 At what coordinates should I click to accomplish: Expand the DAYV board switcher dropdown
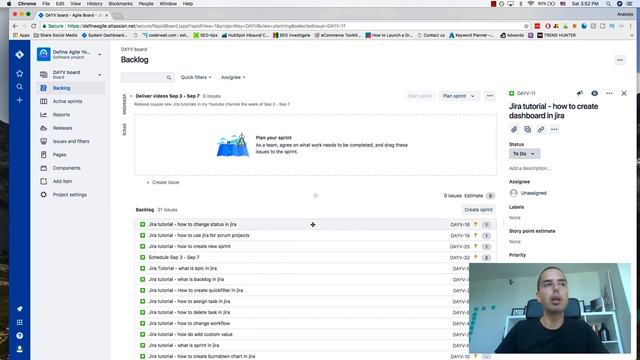tap(100, 75)
